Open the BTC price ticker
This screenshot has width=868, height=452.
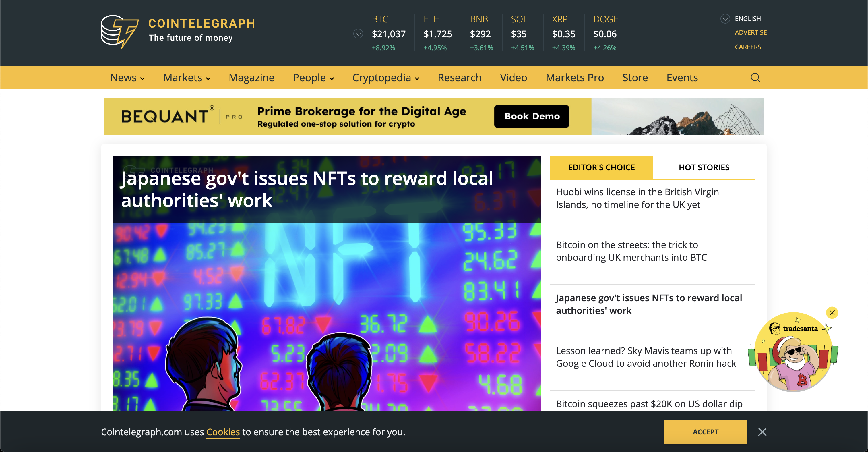(x=389, y=33)
